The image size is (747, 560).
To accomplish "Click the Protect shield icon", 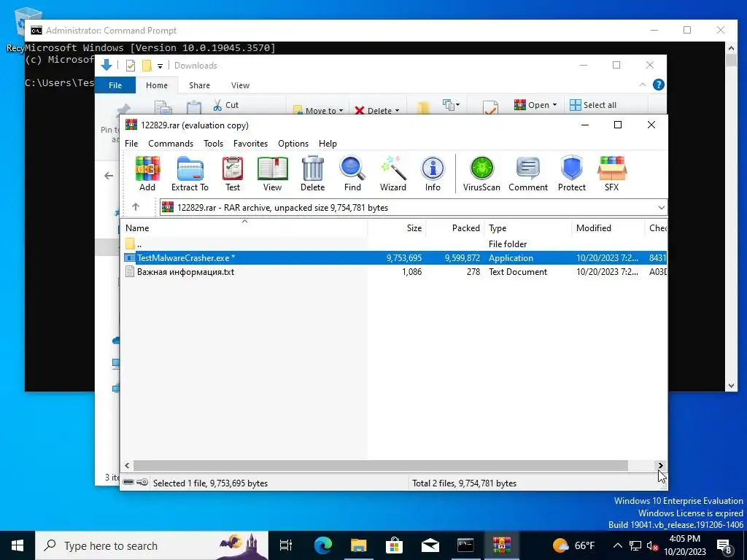I will 572,174.
